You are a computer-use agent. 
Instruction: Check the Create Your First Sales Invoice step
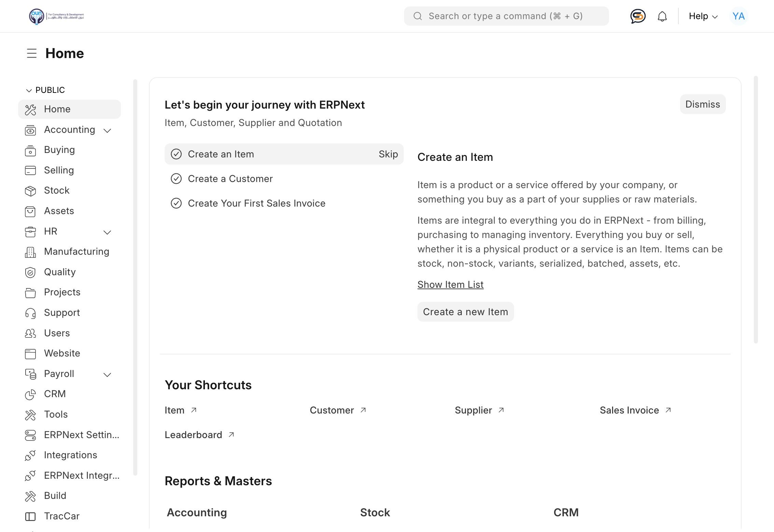(x=176, y=204)
